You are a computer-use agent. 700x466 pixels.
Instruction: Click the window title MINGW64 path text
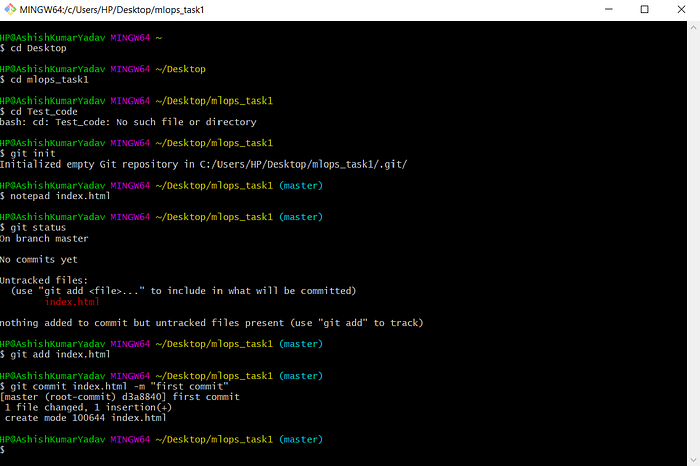112,10
